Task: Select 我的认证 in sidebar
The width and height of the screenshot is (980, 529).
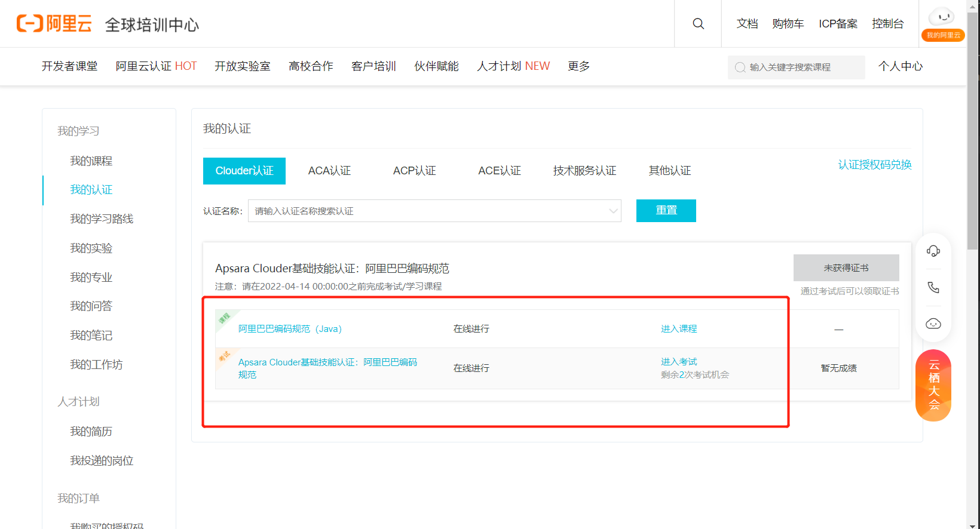Action: tap(91, 190)
